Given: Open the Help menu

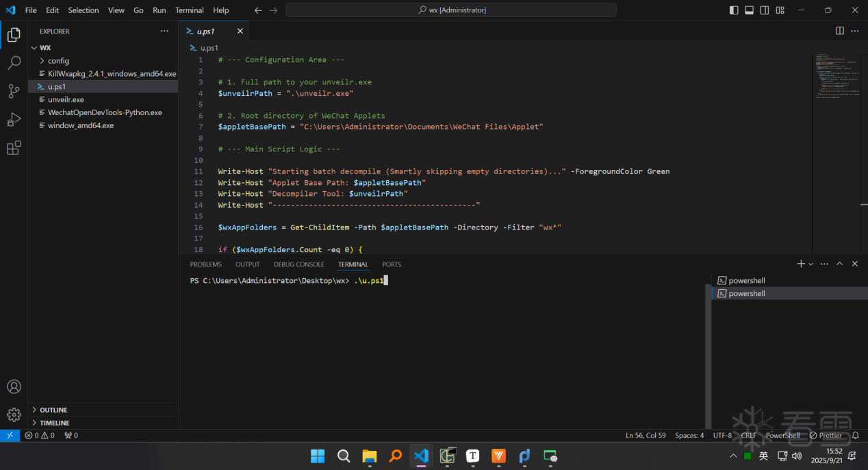Looking at the screenshot, I should point(221,10).
